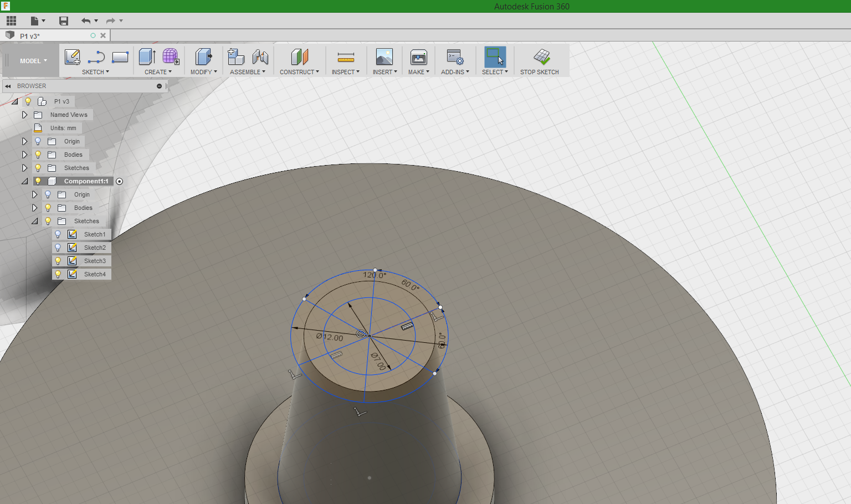851x504 pixels.
Task: Open the MODEL workspace dropdown
Action: point(33,61)
